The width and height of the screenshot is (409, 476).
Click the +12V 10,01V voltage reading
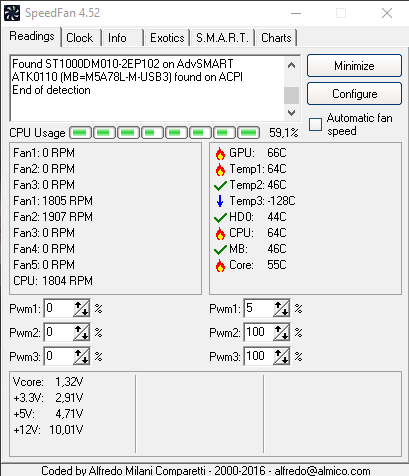coord(48,430)
